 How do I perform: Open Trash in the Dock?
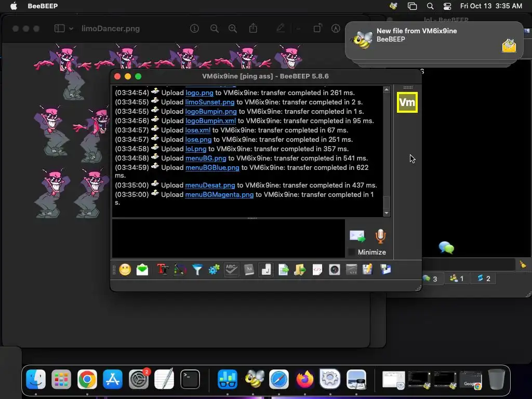[x=496, y=379]
